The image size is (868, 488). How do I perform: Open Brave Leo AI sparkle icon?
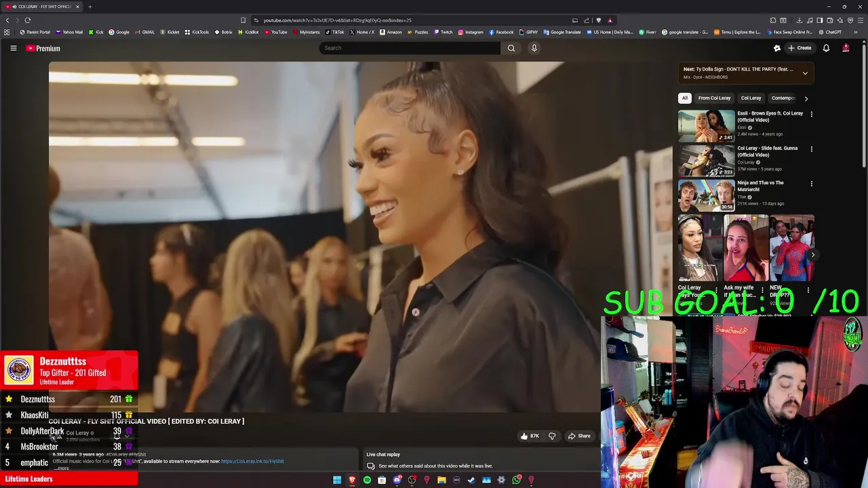tap(840, 20)
